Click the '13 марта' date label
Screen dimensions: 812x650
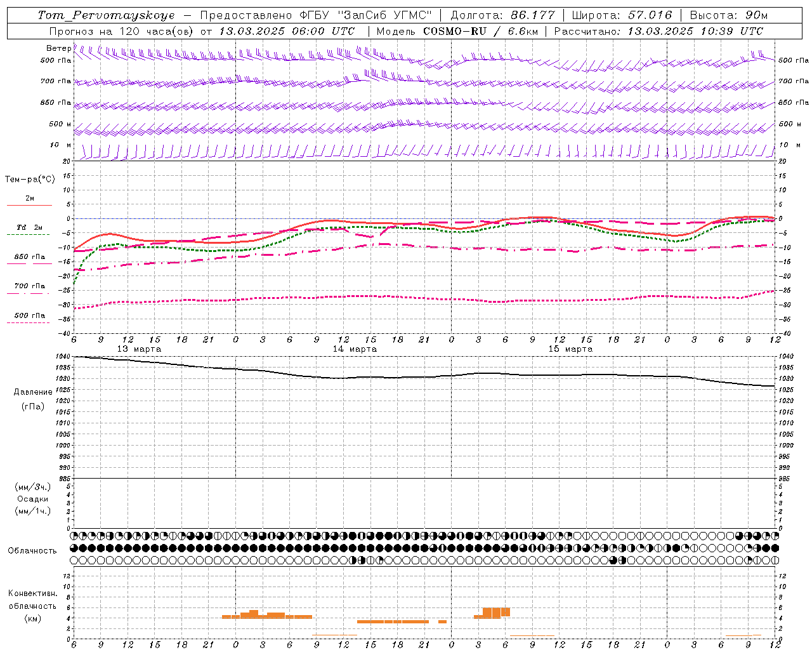(x=139, y=349)
